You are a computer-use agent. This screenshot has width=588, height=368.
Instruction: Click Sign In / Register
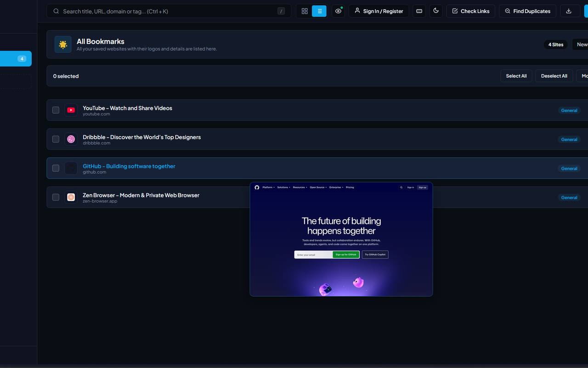(379, 11)
